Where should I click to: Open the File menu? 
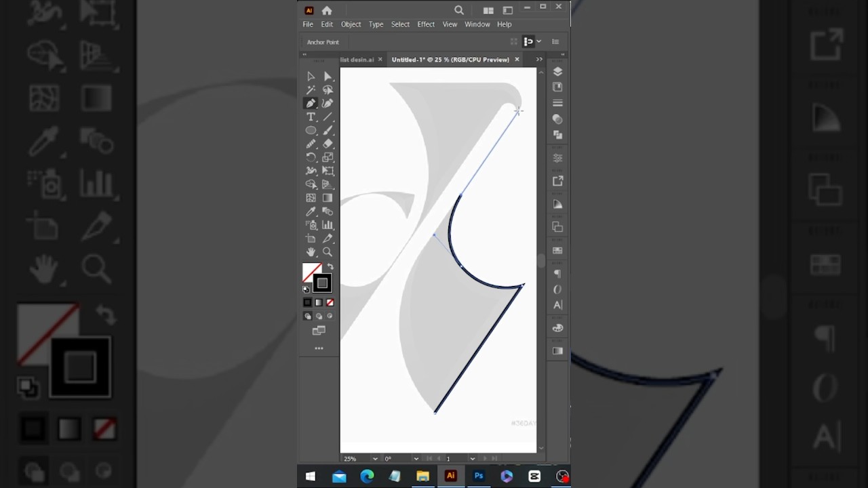pyautogui.click(x=308, y=24)
